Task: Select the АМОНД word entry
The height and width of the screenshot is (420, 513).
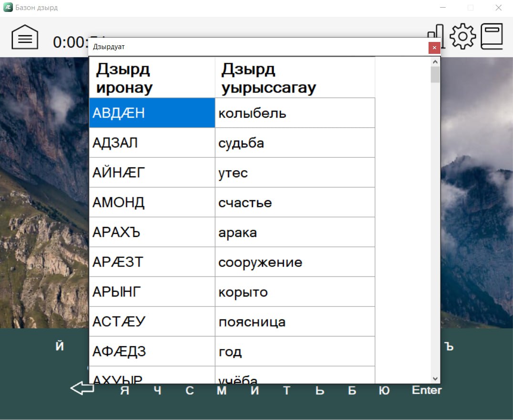Action: (x=152, y=202)
